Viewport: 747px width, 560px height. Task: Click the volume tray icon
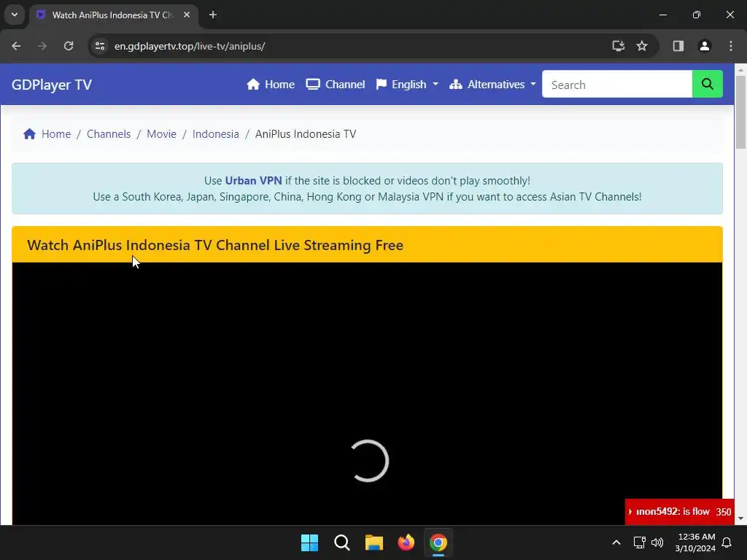pos(657,542)
